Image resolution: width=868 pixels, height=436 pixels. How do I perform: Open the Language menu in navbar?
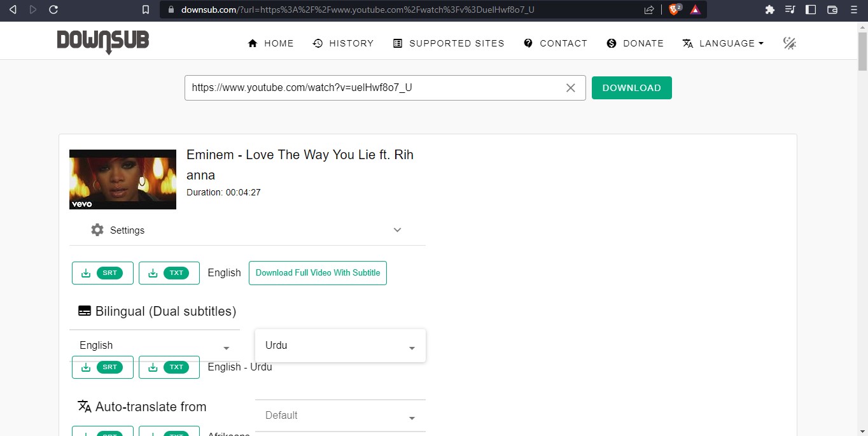(723, 43)
